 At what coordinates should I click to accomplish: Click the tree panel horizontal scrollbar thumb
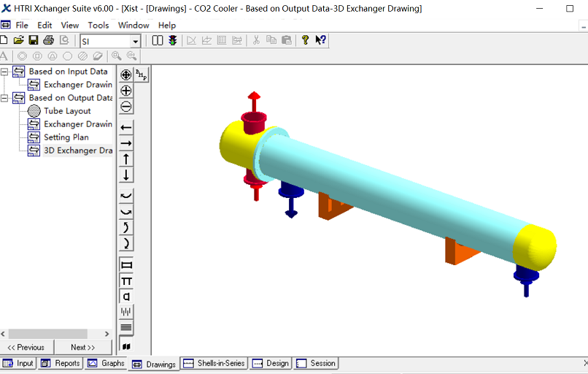pos(48,334)
